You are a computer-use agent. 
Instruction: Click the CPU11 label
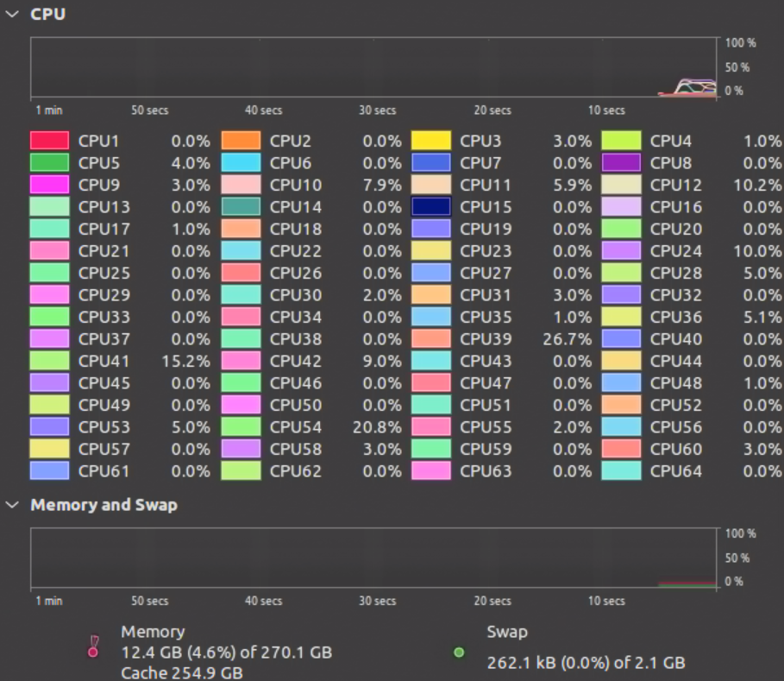(x=486, y=185)
